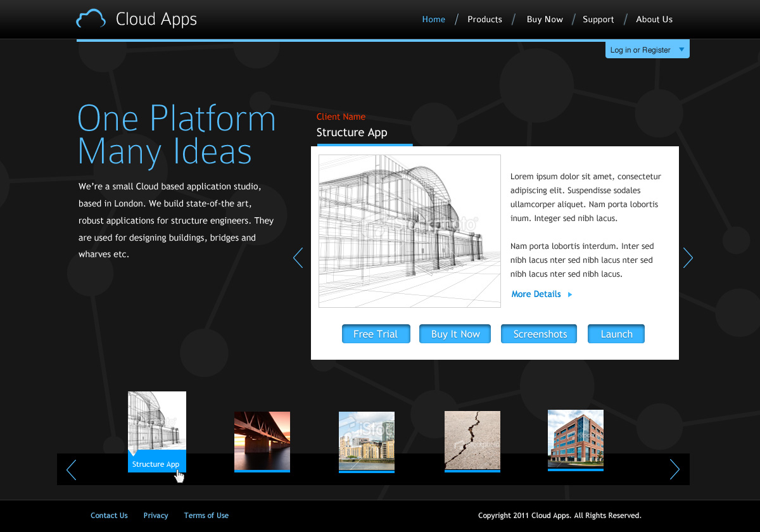The width and height of the screenshot is (760, 532).
Task: Open the Products menu item
Action: [484, 20]
